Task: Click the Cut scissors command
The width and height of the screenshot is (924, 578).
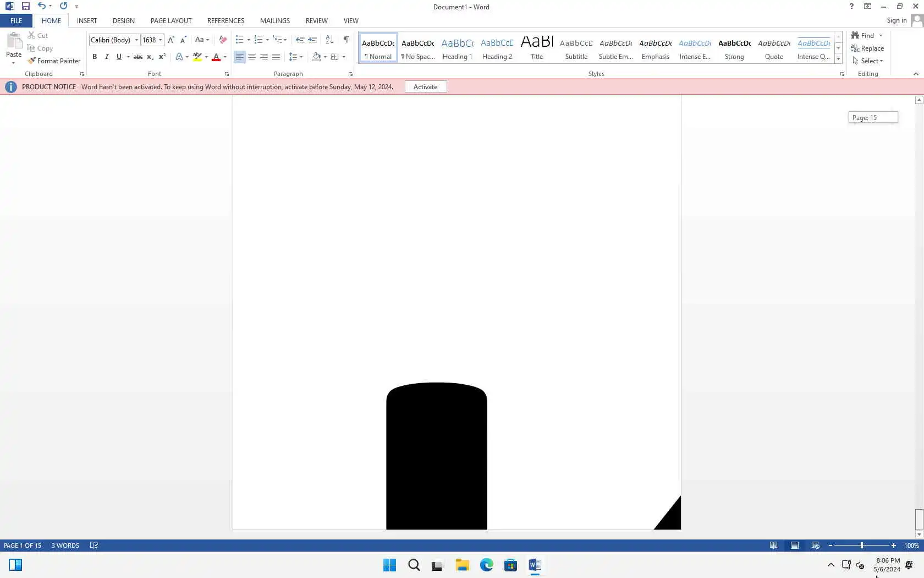Action: tap(38, 35)
